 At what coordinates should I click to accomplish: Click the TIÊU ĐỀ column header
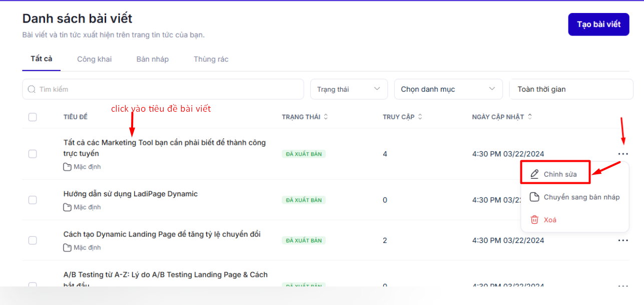pos(76,117)
